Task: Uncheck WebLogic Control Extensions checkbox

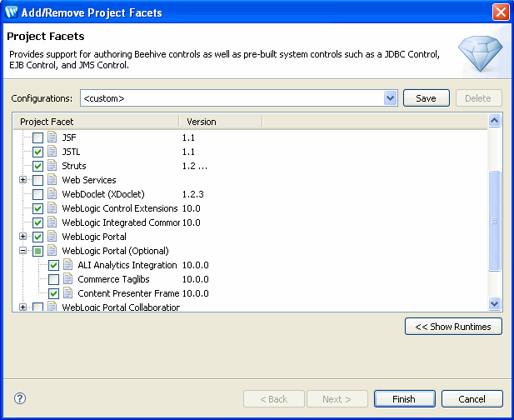Action: point(37,208)
